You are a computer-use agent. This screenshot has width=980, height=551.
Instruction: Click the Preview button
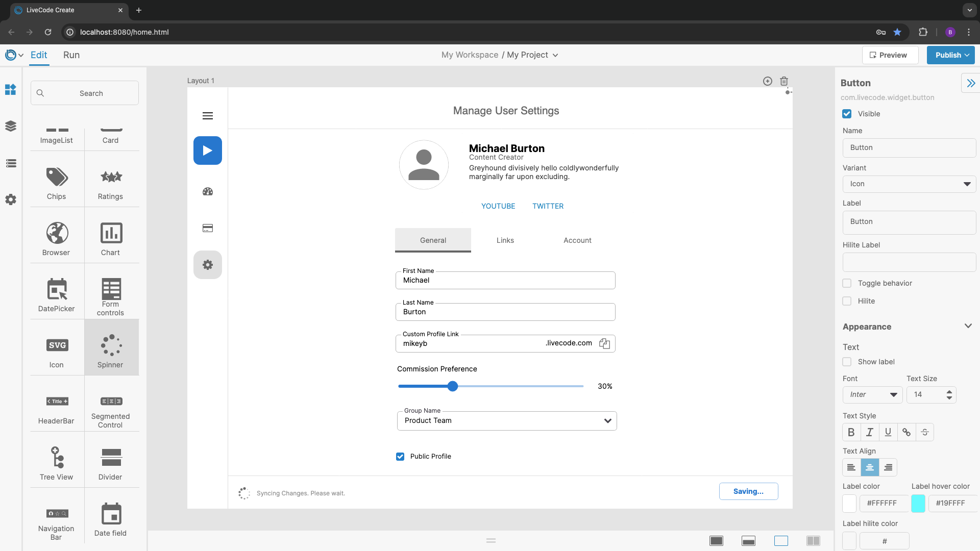click(890, 55)
